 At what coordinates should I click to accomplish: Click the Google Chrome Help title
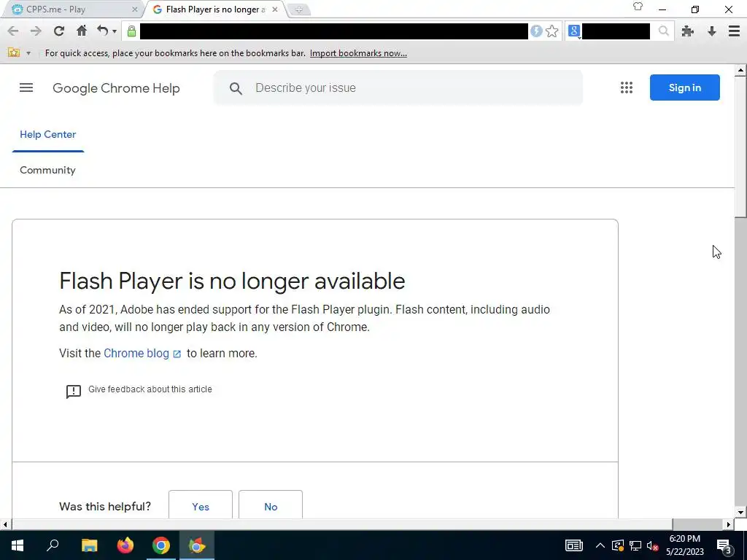[116, 88]
